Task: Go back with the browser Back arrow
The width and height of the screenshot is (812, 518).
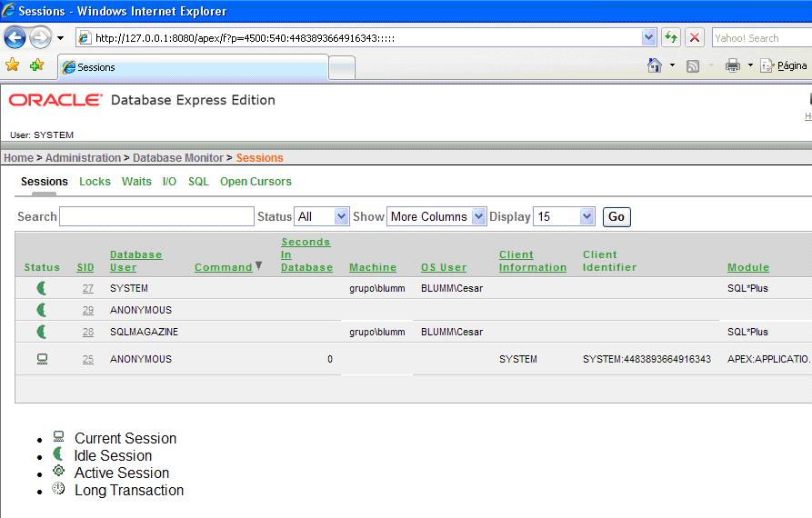Action: click(x=15, y=38)
